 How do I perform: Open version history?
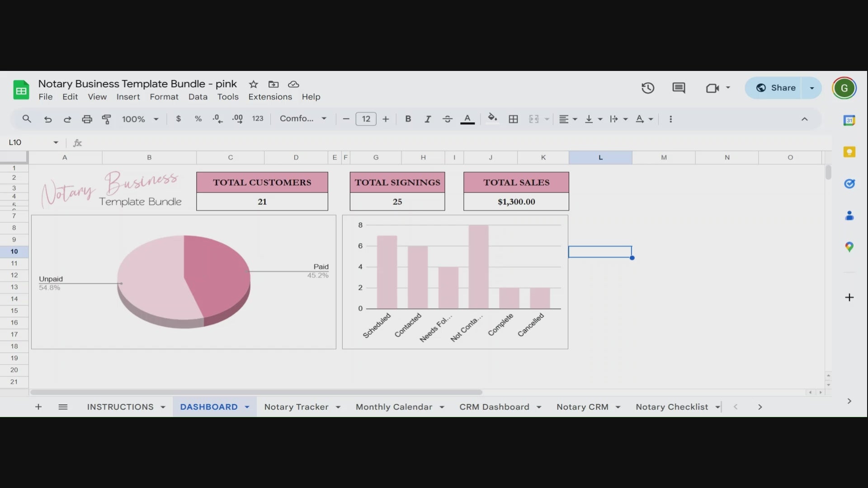point(647,88)
